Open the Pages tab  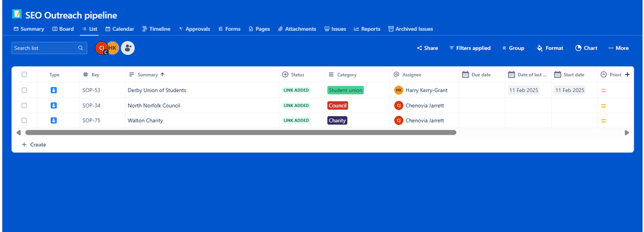pos(259,29)
